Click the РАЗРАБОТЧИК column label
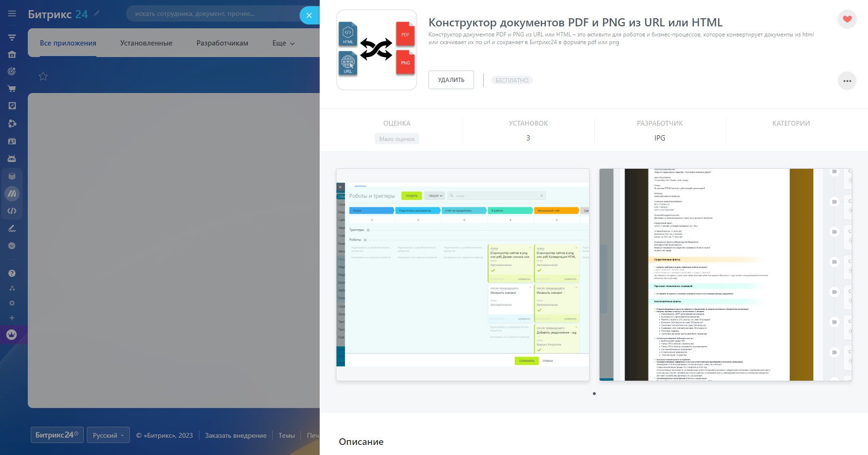The width and height of the screenshot is (868, 455). point(660,123)
